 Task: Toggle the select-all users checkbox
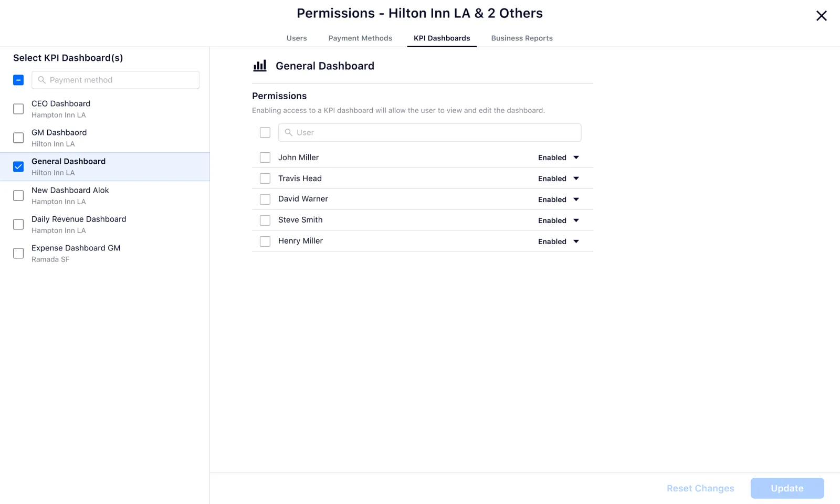pos(265,132)
